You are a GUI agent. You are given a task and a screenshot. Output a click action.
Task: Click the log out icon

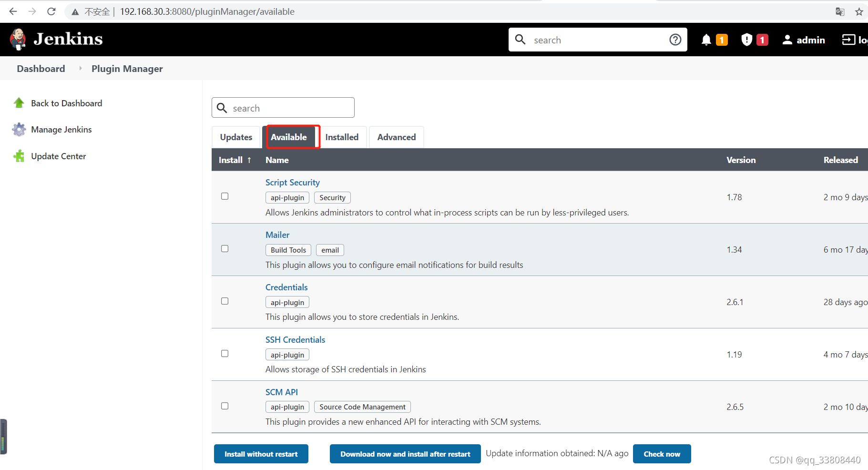click(x=848, y=40)
